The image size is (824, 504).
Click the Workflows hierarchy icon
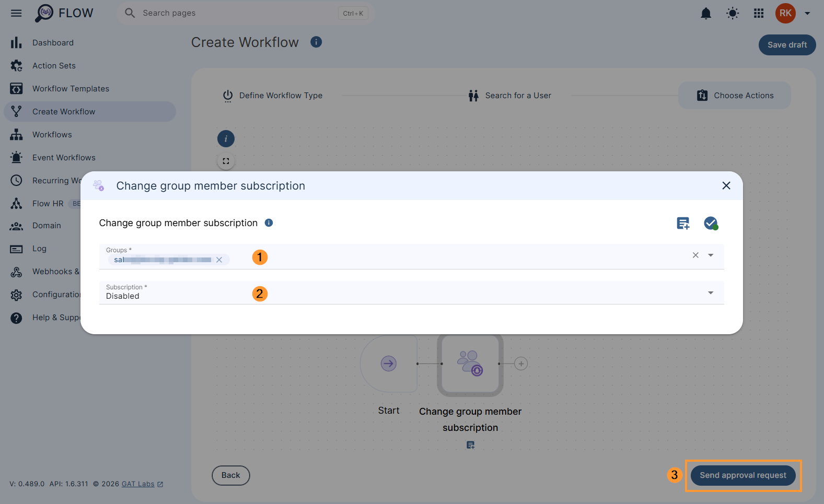[16, 135]
